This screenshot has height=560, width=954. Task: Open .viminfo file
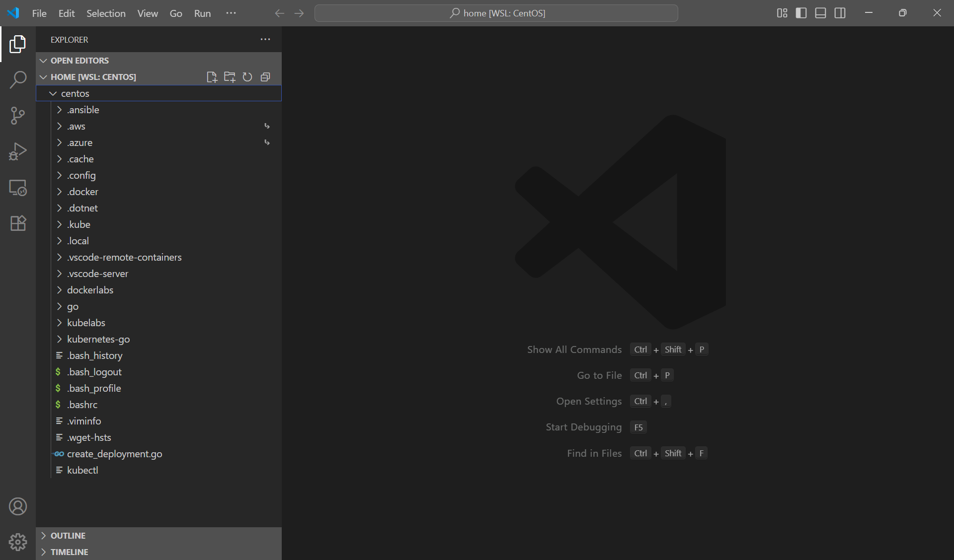[x=159, y=421]
